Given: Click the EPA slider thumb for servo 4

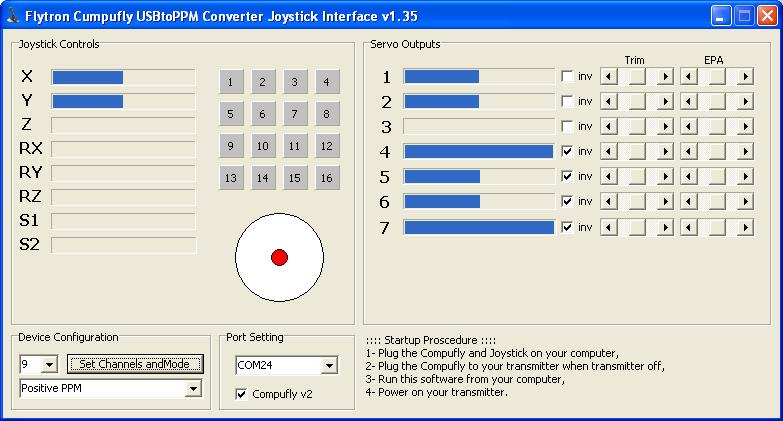Looking at the screenshot, I should click(717, 151).
